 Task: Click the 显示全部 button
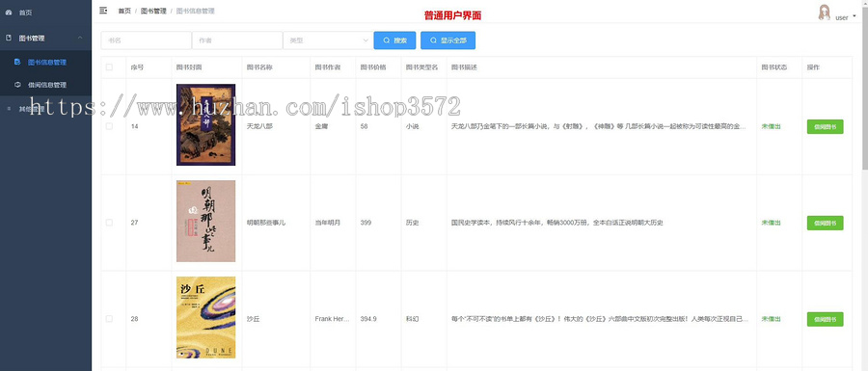448,40
